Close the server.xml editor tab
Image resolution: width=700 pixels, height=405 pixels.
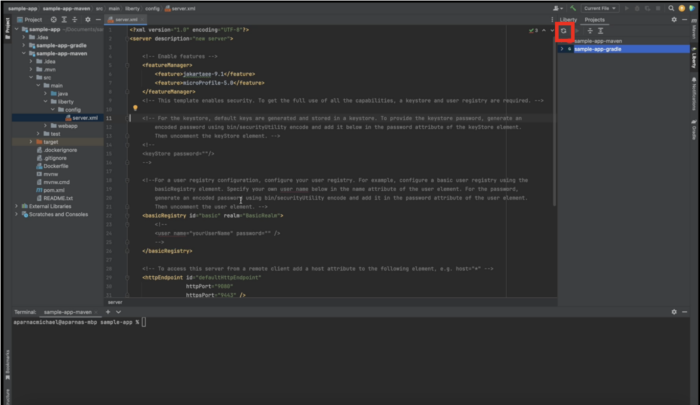pos(142,20)
